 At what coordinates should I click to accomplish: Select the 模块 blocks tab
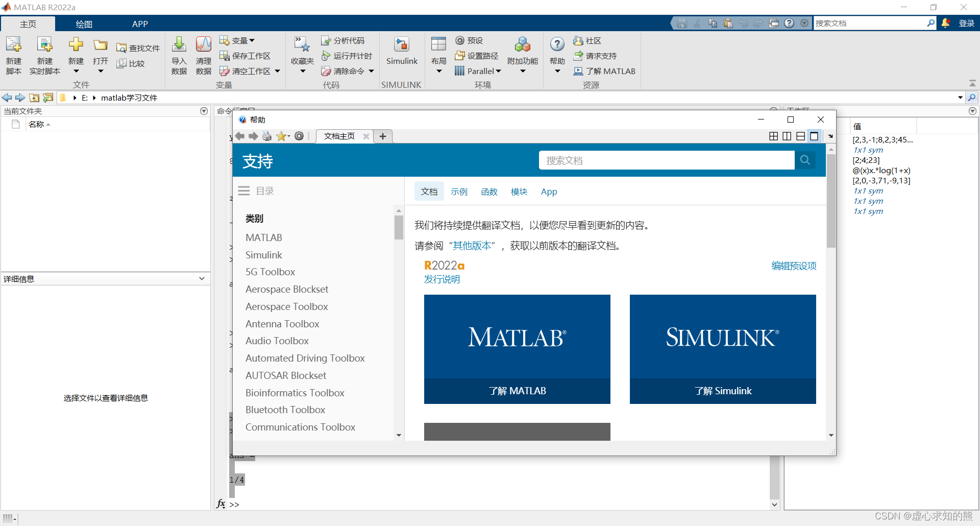(519, 192)
